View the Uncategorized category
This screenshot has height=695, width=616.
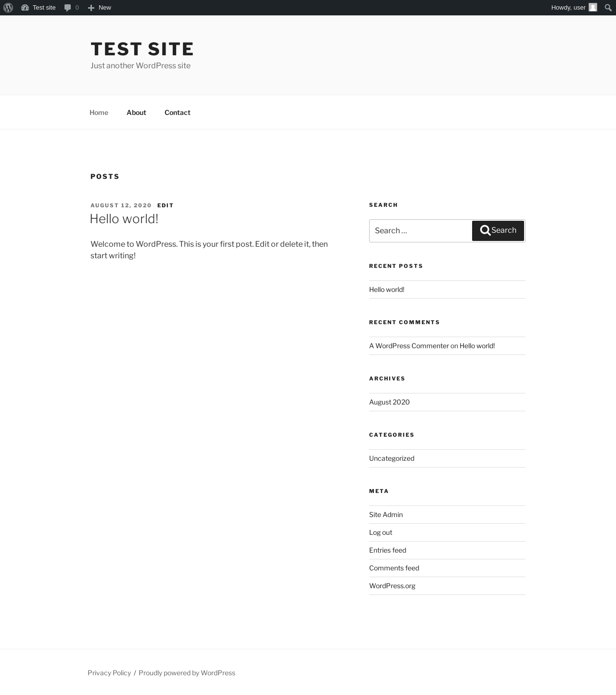click(x=391, y=458)
